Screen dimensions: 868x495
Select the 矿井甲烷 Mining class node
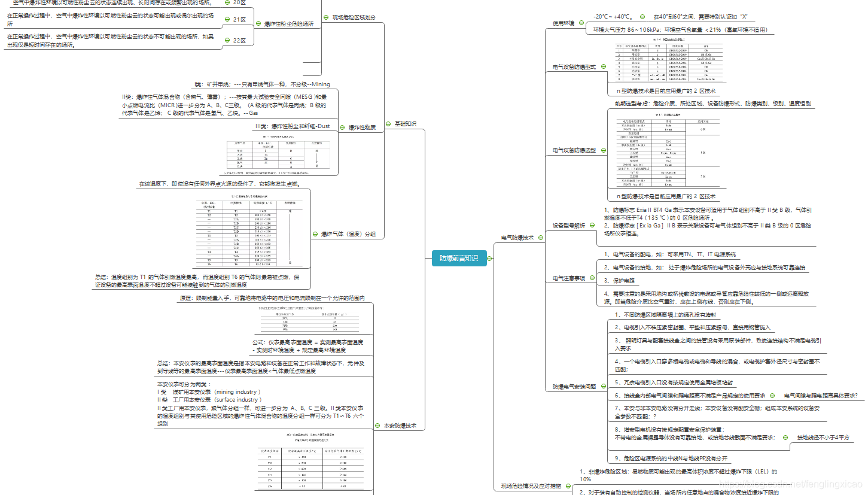tap(262, 84)
